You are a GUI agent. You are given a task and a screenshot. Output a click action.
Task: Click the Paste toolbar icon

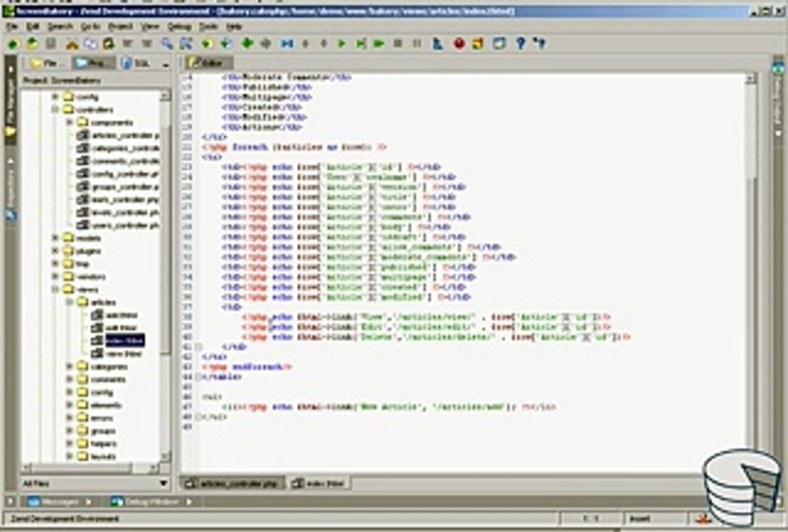tap(109, 44)
